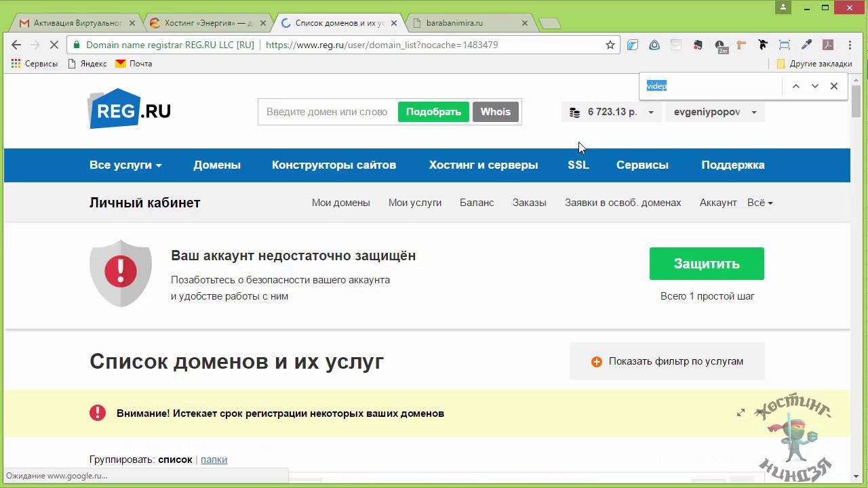The width and height of the screenshot is (868, 488).
Task: Close the find bar
Action: (834, 86)
